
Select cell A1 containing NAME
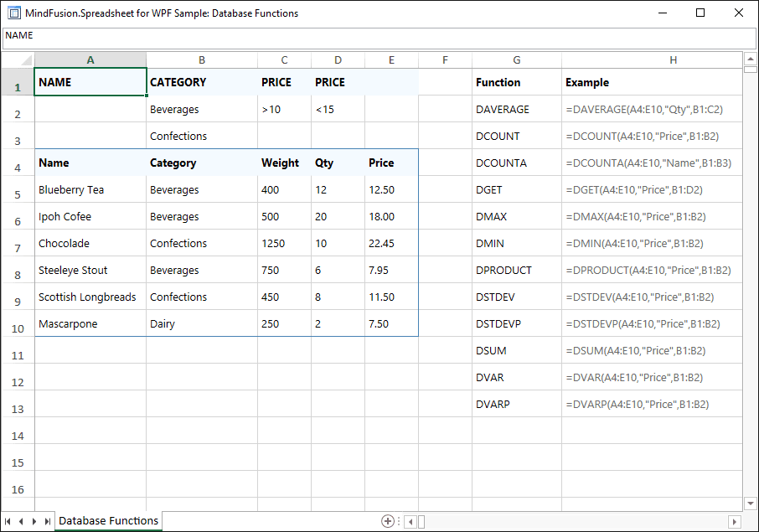[x=90, y=82]
